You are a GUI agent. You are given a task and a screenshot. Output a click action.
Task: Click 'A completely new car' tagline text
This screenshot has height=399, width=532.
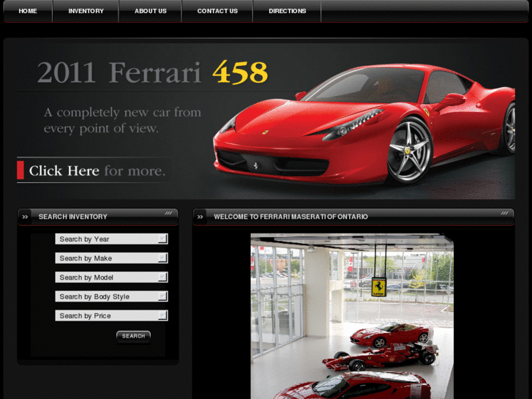[122, 120]
